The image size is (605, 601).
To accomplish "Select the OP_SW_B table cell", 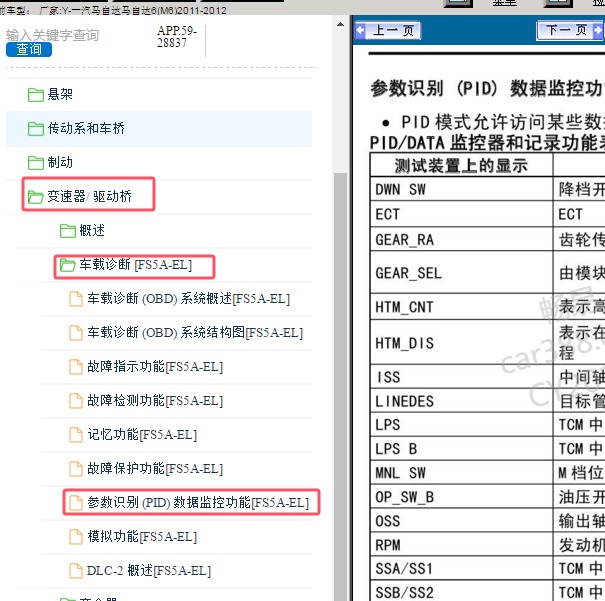I will point(461,496).
